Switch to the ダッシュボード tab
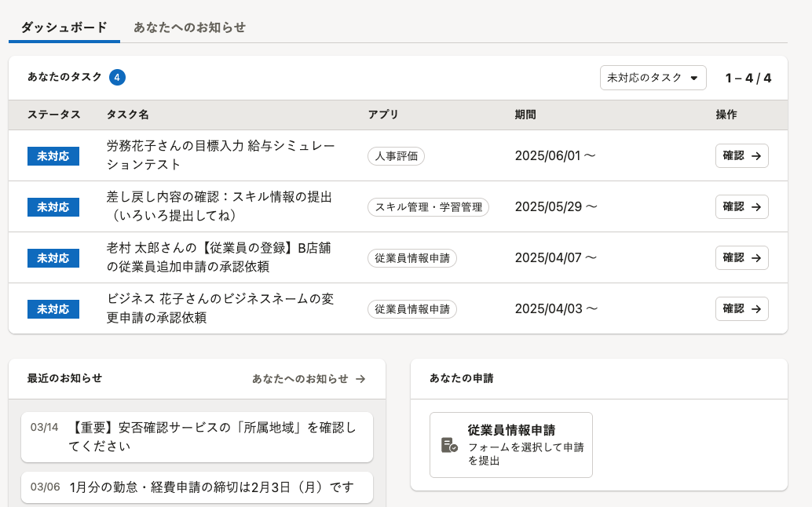 click(x=64, y=27)
